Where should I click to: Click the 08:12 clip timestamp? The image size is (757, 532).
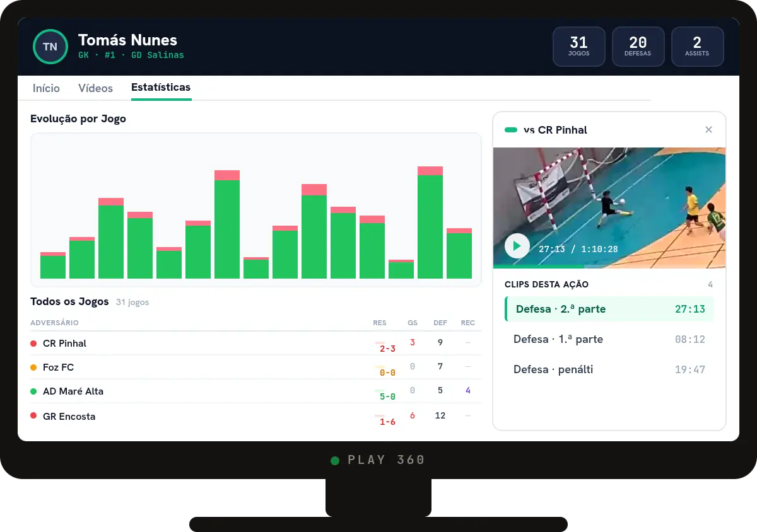pos(690,339)
